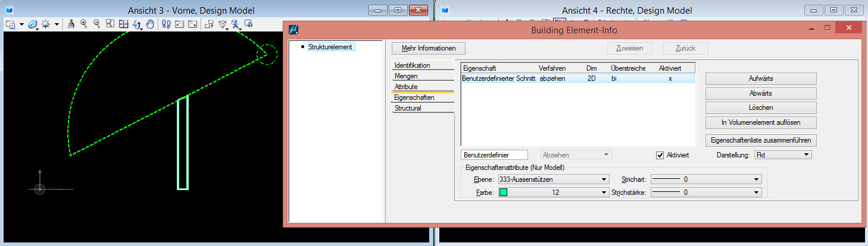
Task: Toggle the Aktiviert checkbox
Action: (660, 155)
